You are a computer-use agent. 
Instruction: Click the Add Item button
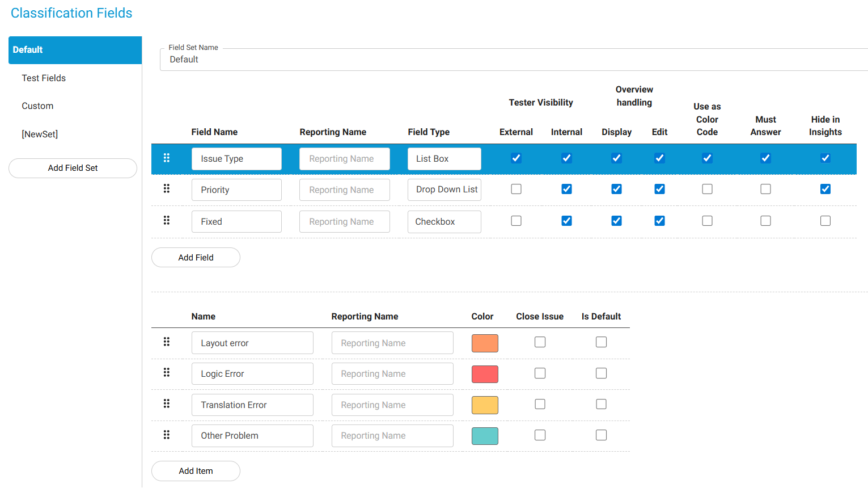coord(196,471)
